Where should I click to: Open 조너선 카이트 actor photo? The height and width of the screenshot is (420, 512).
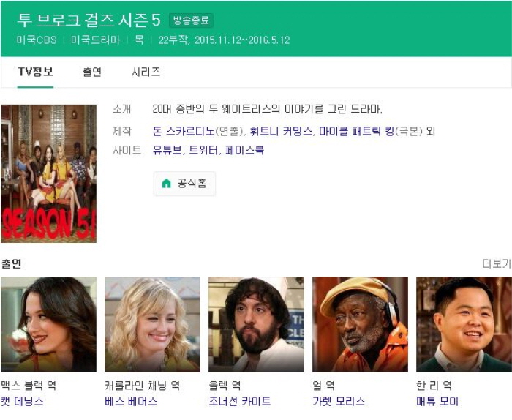[256, 324]
